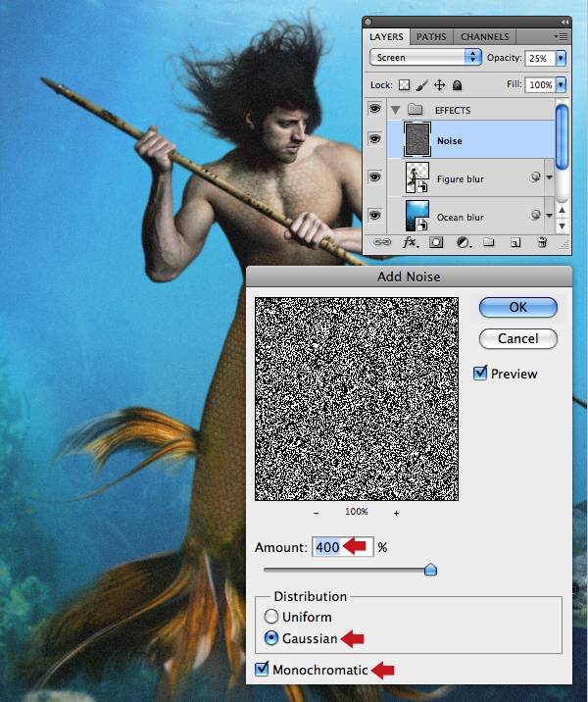The width and height of the screenshot is (588, 702).
Task: Click OK in Add Noise dialog
Action: pos(518,307)
